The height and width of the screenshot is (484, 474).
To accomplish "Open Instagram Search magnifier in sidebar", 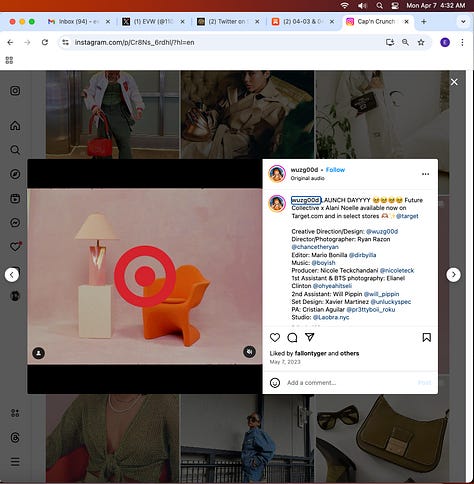I will tap(15, 150).
